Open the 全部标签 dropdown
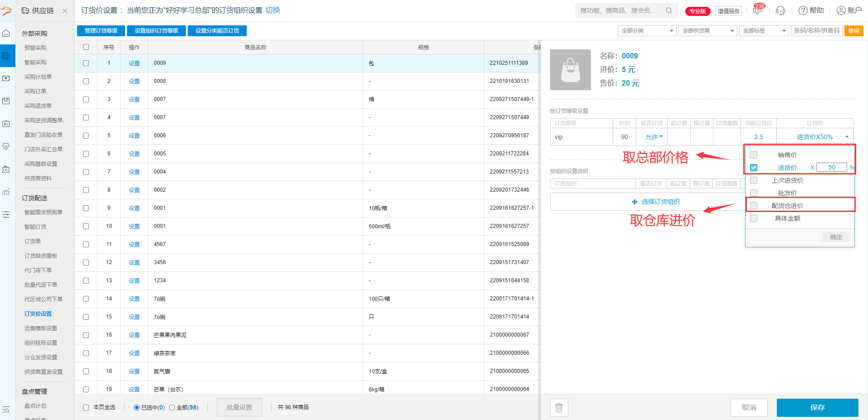 point(764,31)
